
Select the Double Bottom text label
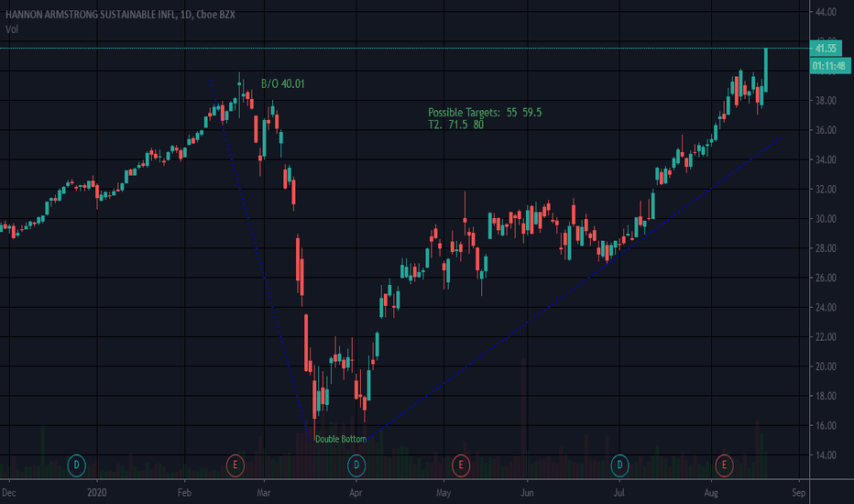pyautogui.click(x=341, y=439)
